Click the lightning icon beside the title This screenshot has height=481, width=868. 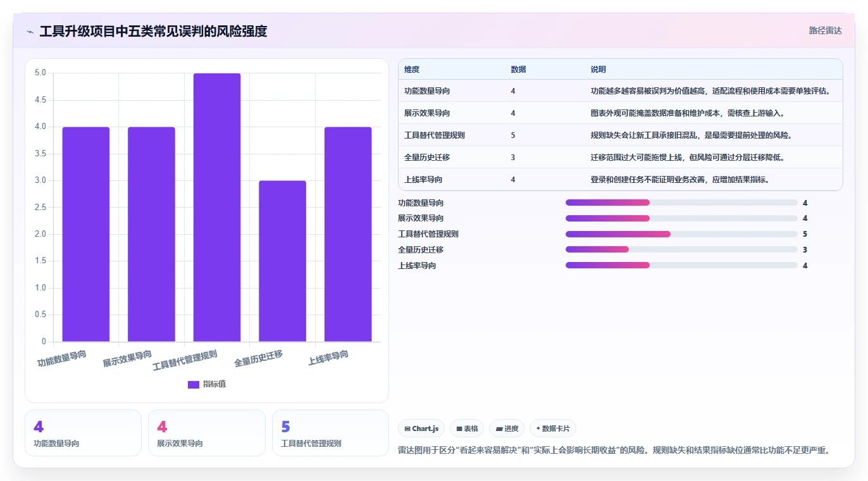click(x=30, y=32)
